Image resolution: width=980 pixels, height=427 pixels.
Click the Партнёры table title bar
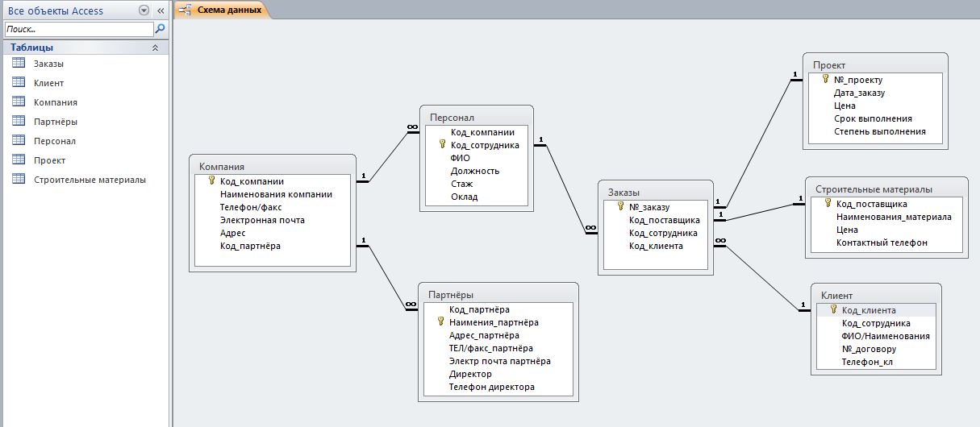pyautogui.click(x=498, y=294)
